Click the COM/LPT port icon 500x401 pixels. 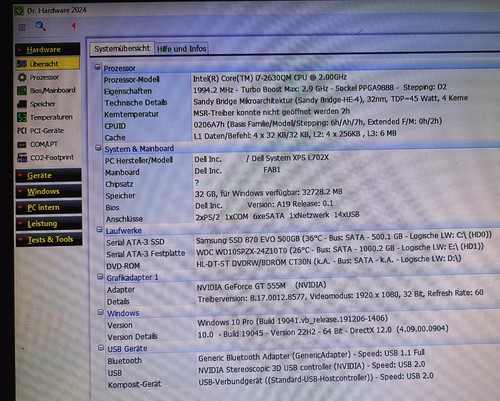(22, 144)
